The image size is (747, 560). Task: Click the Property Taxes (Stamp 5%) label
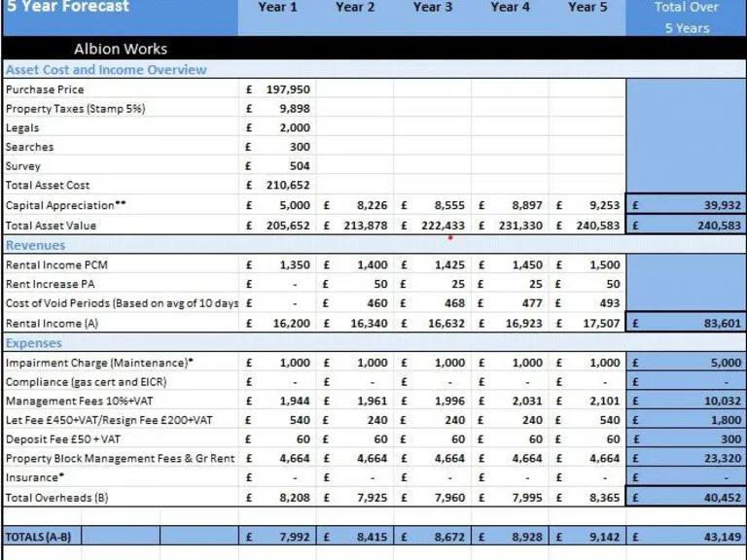pyautogui.click(x=75, y=109)
